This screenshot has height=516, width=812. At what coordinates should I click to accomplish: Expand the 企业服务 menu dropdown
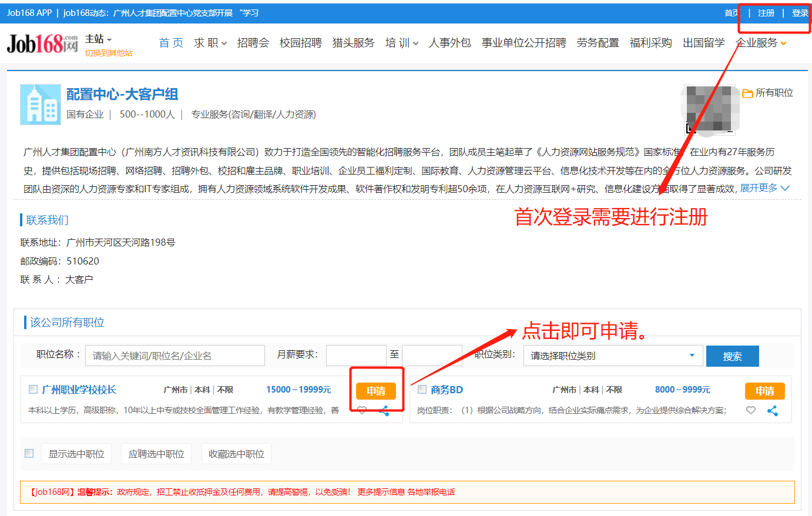pyautogui.click(x=761, y=43)
